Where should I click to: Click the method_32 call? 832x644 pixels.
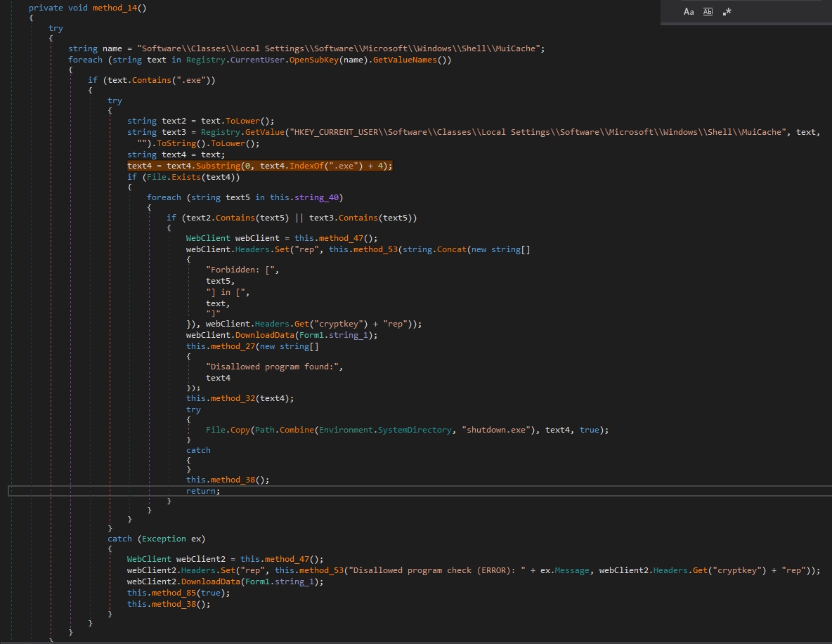[x=233, y=398]
